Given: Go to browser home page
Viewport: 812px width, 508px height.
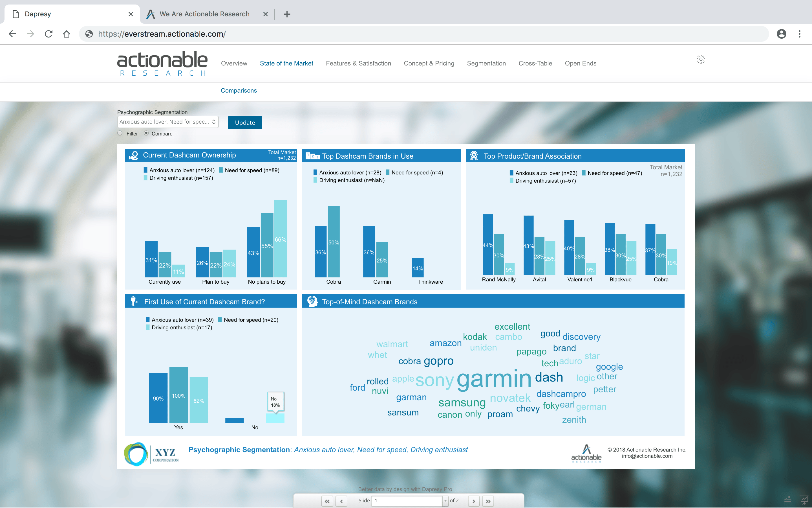Looking at the screenshot, I should point(67,34).
